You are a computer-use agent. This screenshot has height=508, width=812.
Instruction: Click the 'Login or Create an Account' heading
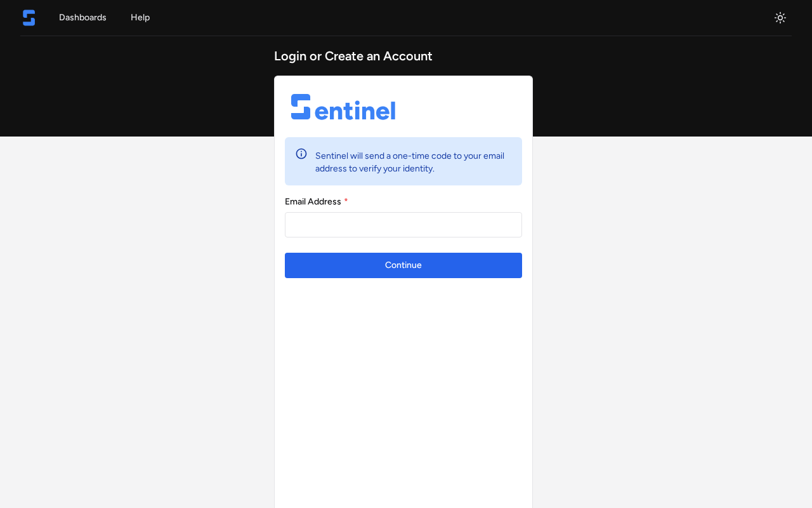pyautogui.click(x=353, y=56)
